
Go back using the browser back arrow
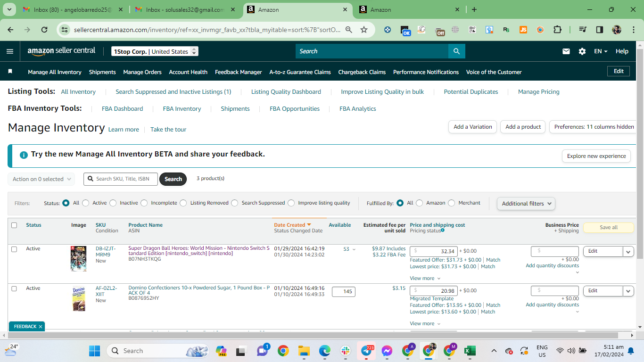coord(11,30)
